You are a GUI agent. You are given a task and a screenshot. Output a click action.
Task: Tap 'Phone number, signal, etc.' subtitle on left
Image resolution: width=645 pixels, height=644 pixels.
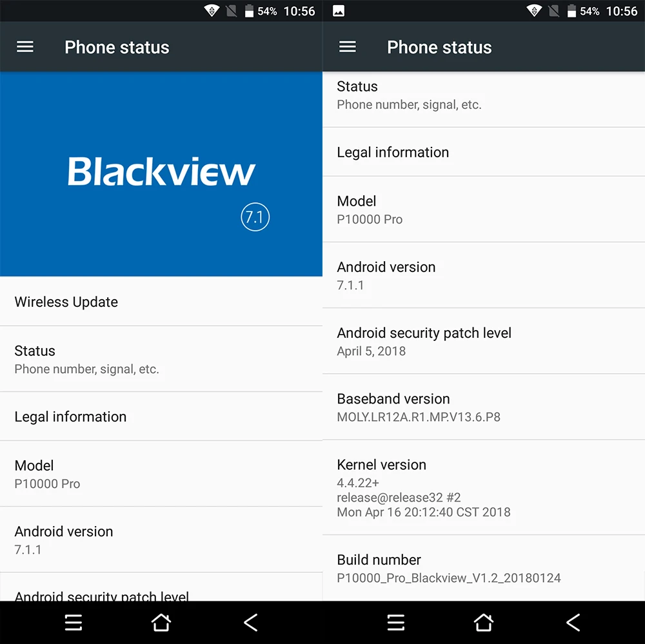(x=87, y=369)
